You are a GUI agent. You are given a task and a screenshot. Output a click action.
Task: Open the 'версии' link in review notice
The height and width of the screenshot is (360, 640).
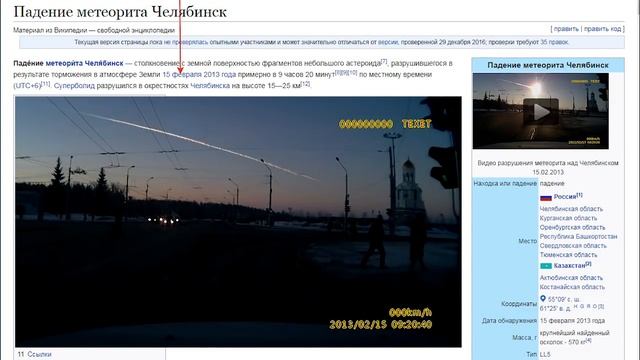[388, 42]
